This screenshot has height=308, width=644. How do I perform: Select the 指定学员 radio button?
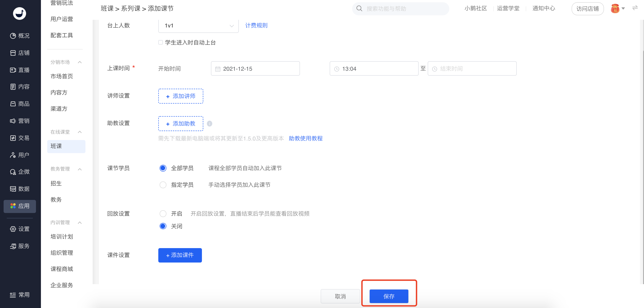coord(163,185)
